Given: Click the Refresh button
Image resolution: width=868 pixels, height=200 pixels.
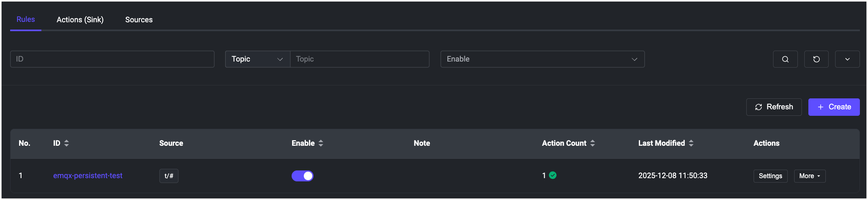Looking at the screenshot, I should point(773,107).
